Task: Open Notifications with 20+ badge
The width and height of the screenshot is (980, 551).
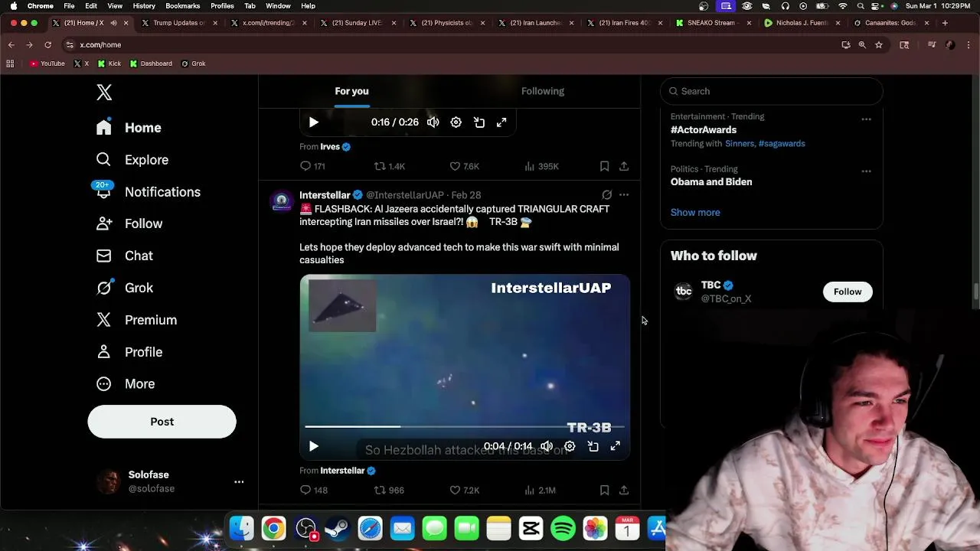Action: tap(148, 192)
